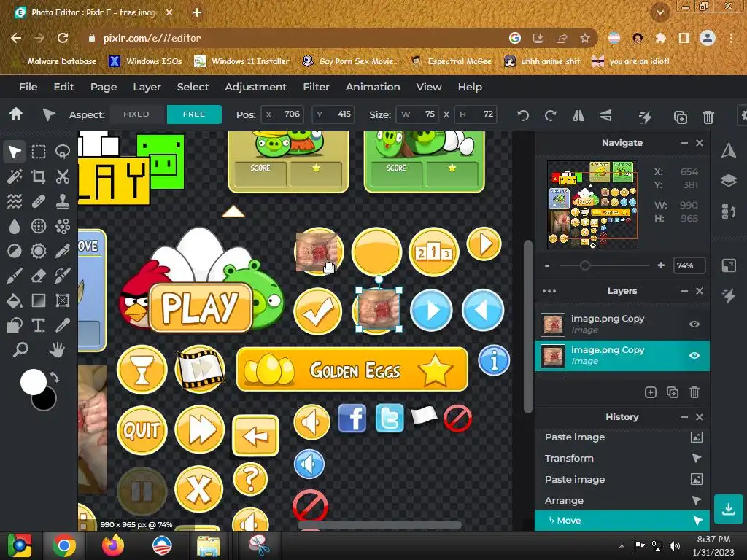The image size is (747, 560).
Task: Select the Crop tool
Action: 39,176
